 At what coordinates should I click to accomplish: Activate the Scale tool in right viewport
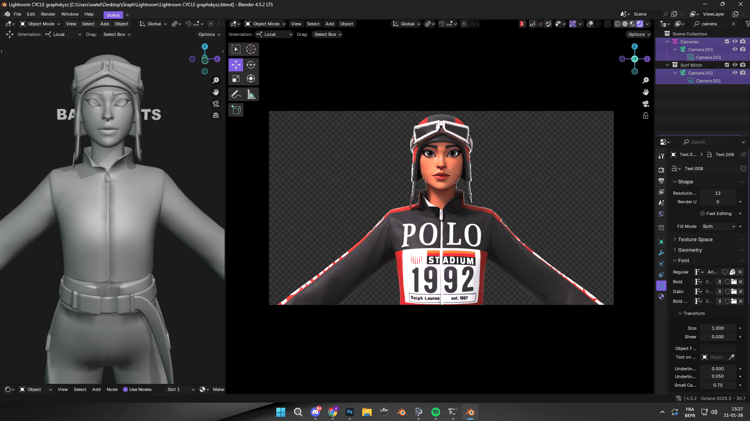[x=236, y=79]
